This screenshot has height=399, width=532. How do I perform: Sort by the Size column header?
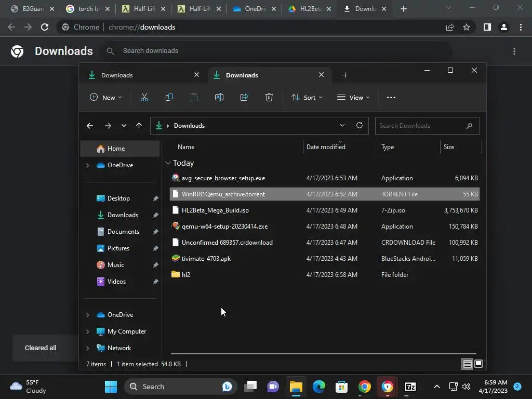pos(448,147)
